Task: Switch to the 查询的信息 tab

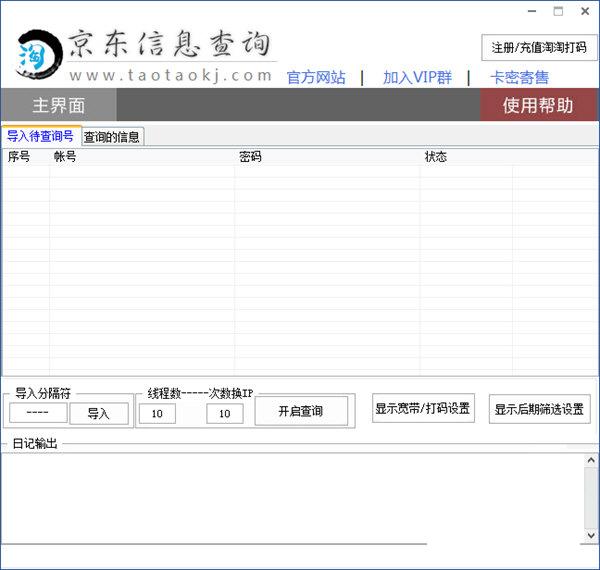Action: [112, 137]
